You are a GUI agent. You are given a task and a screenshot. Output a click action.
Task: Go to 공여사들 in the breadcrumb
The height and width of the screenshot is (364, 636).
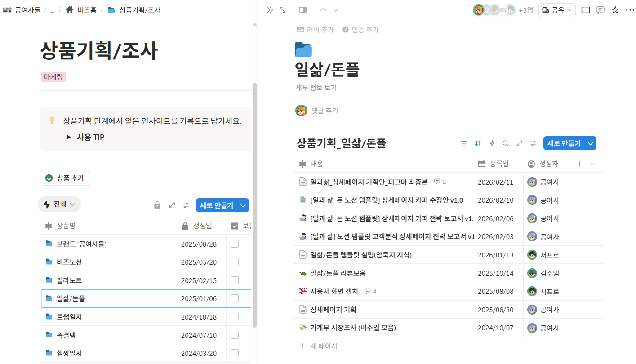click(x=28, y=10)
